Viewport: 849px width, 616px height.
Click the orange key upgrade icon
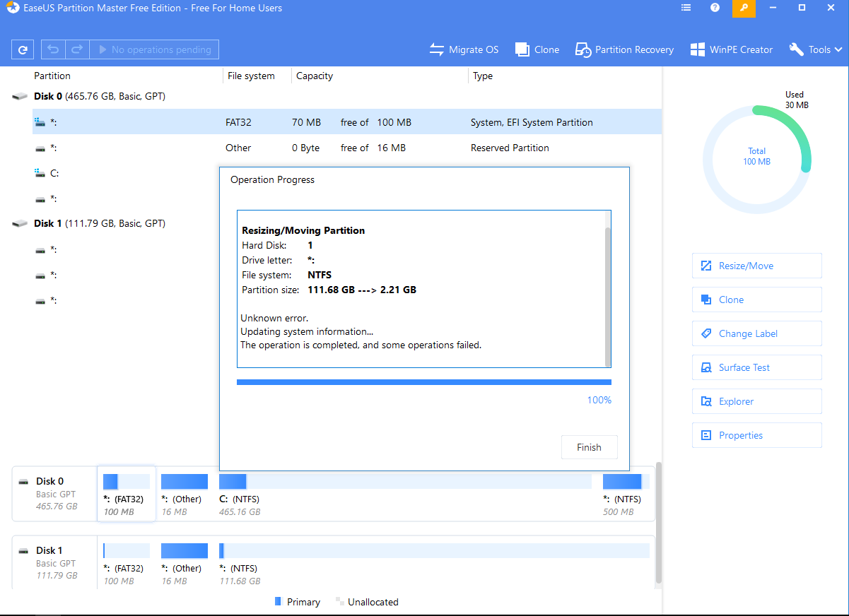[x=743, y=8]
